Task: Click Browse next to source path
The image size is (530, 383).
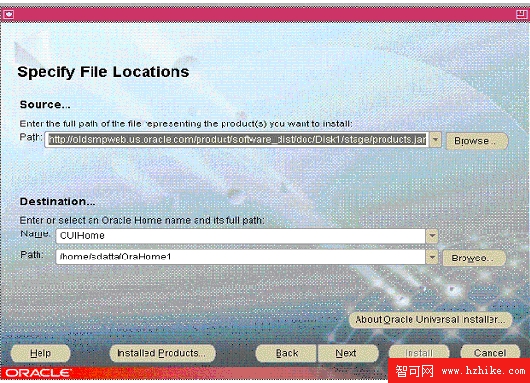Action: 477,141
